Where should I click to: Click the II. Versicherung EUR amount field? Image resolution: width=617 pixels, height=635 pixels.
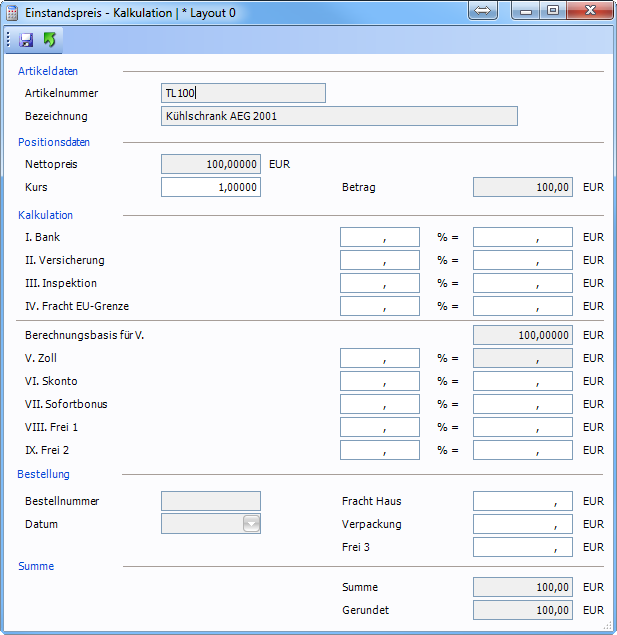tap(522, 260)
